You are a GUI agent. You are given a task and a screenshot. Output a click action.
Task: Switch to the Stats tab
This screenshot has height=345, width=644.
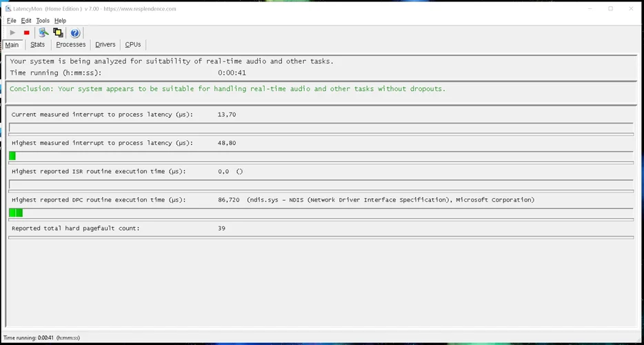click(37, 44)
